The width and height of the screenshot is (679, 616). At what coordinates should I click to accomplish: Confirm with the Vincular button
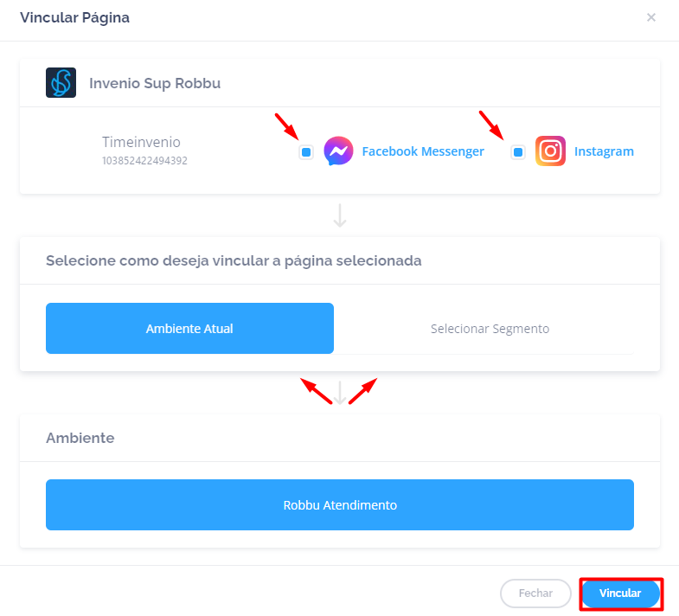click(x=620, y=594)
